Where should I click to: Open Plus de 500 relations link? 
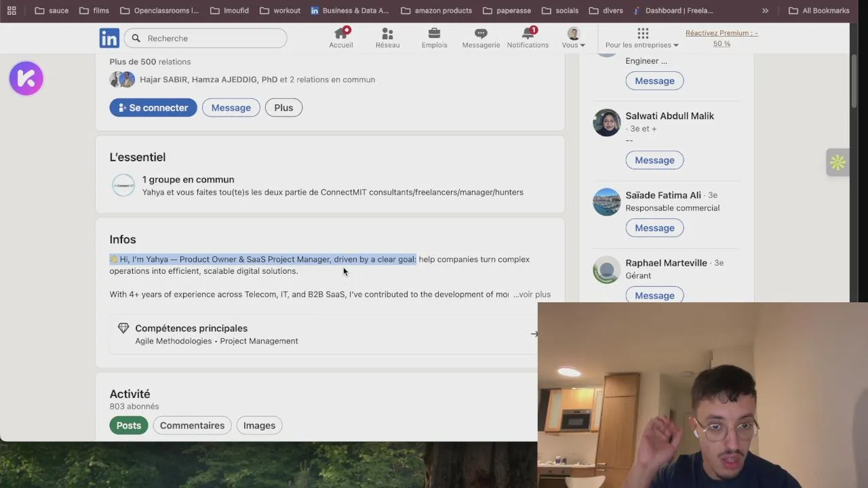[x=150, y=62]
